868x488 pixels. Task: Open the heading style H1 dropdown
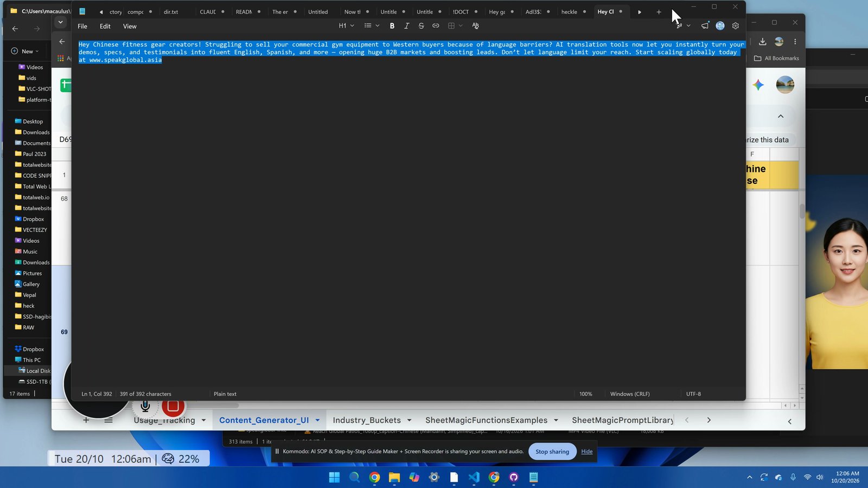click(x=347, y=26)
